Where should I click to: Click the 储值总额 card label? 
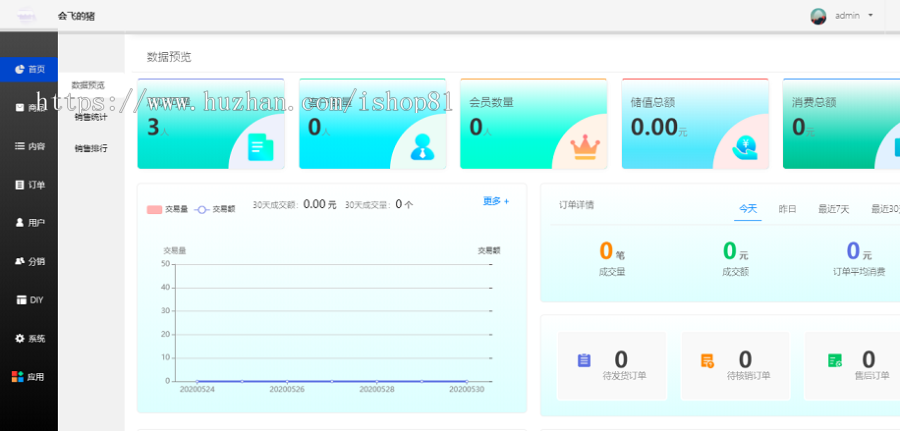(x=653, y=102)
